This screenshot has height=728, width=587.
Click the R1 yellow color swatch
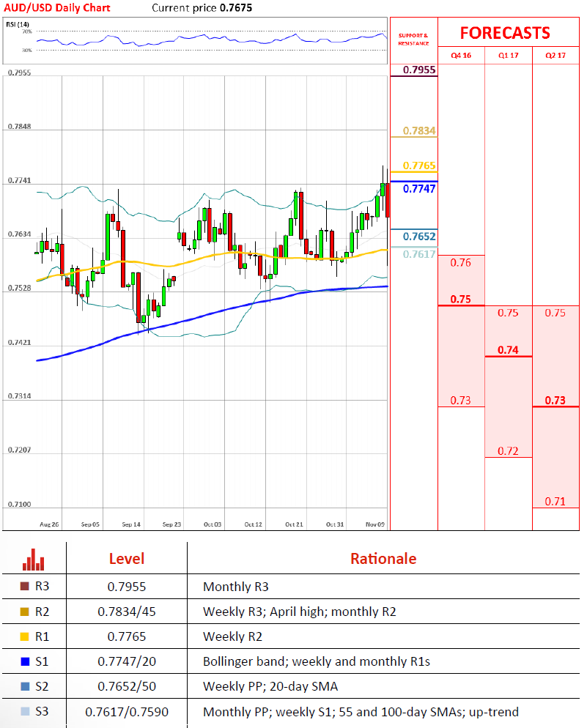click(x=25, y=636)
